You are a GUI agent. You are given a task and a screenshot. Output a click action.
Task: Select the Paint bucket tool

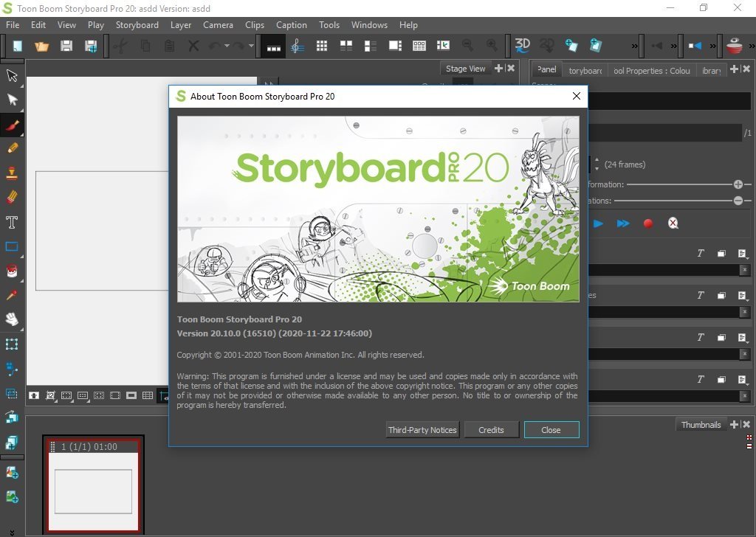tap(12, 271)
